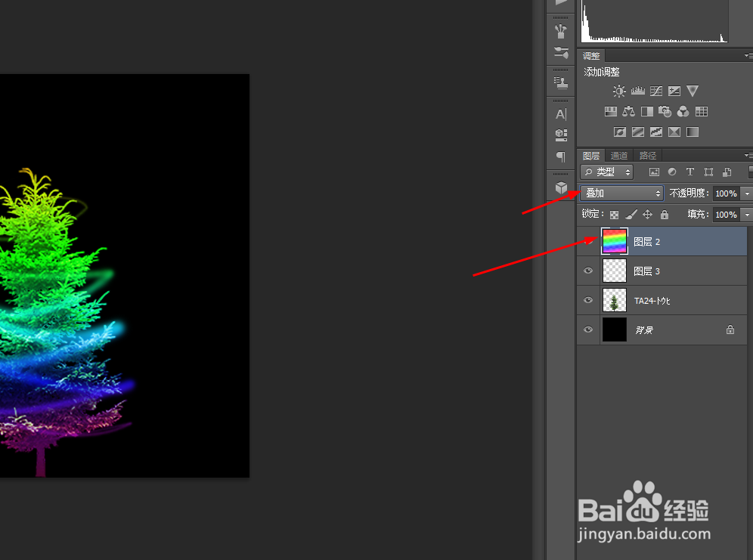Screen dimensions: 753x560
Task: Select the 图层 3 thumbnail
Action: coord(615,271)
